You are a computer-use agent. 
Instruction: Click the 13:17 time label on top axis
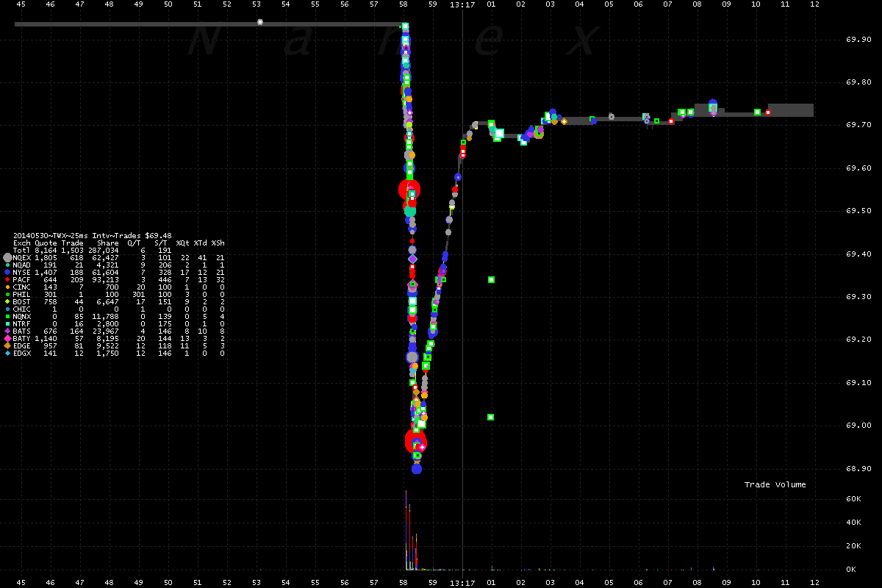point(462,4)
